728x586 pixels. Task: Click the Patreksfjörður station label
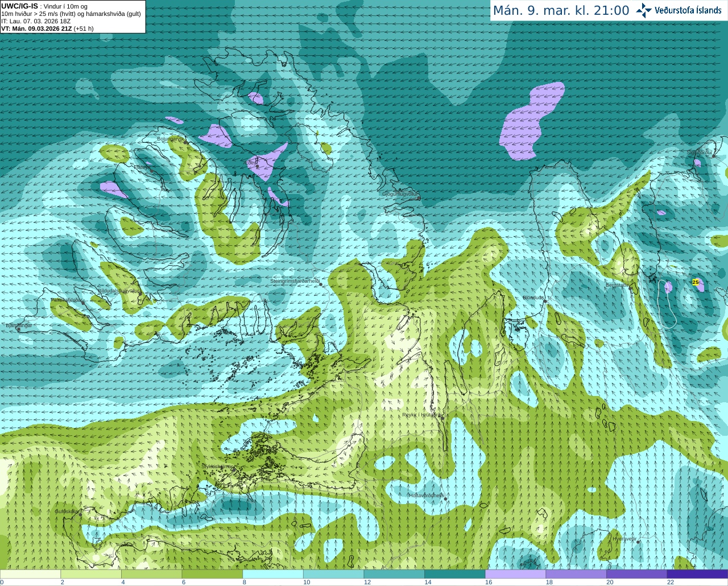tap(67, 300)
